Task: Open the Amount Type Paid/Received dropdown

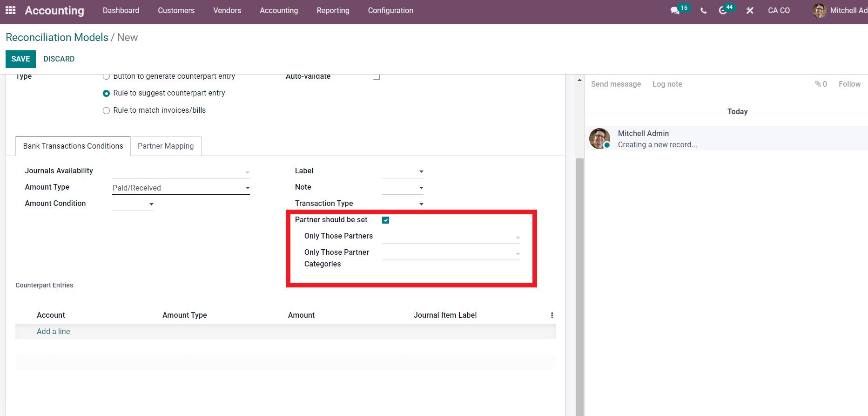Action: [x=181, y=188]
